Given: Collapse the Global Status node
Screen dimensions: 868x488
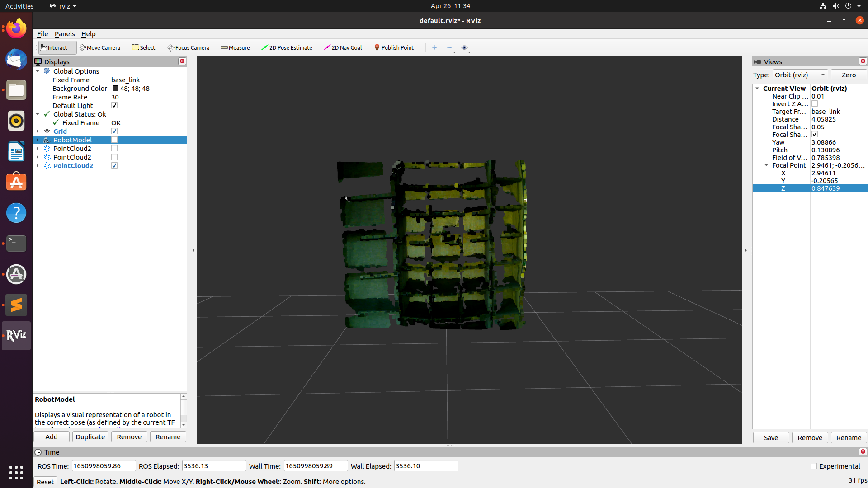Looking at the screenshot, I should tap(38, 114).
